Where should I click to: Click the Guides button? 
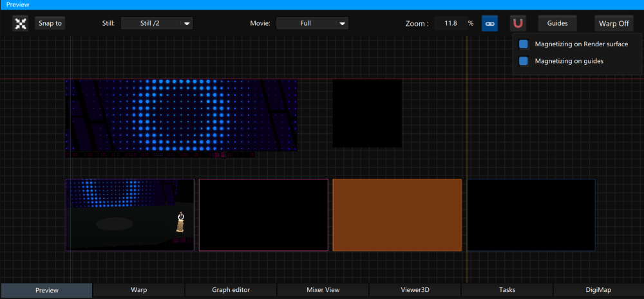(x=557, y=24)
